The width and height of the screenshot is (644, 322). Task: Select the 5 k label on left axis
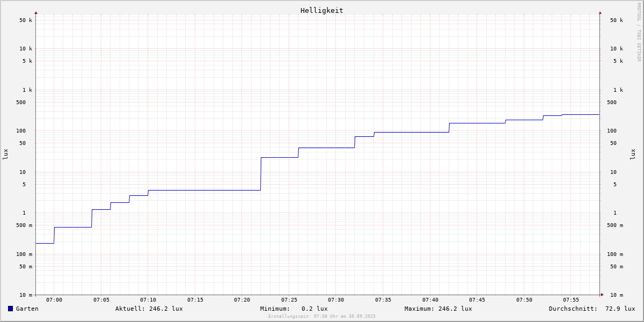27,61
